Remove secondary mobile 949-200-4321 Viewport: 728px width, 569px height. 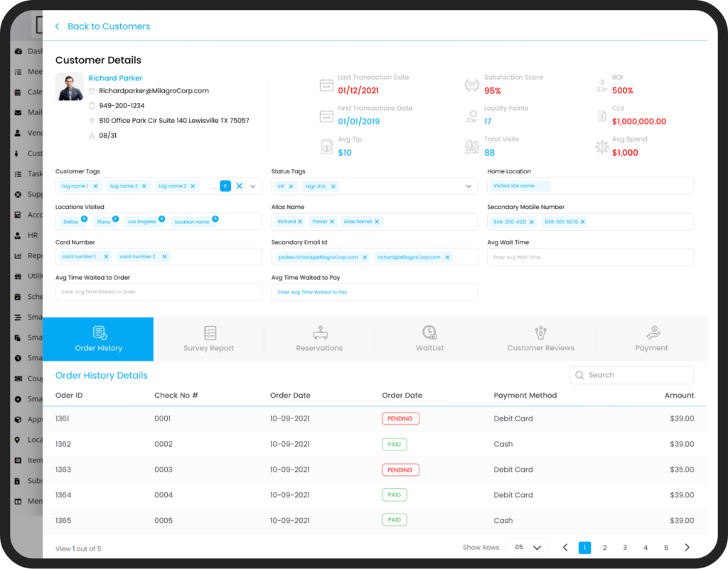532,222
